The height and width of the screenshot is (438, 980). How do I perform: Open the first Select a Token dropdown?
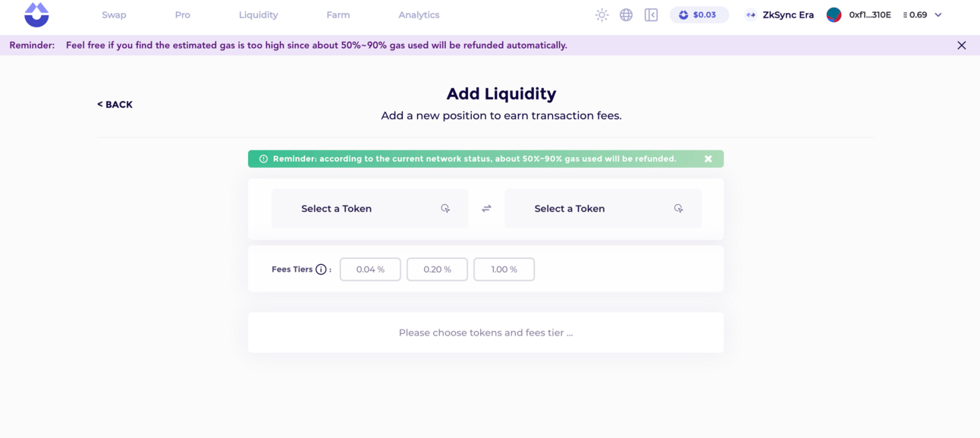[x=369, y=208]
